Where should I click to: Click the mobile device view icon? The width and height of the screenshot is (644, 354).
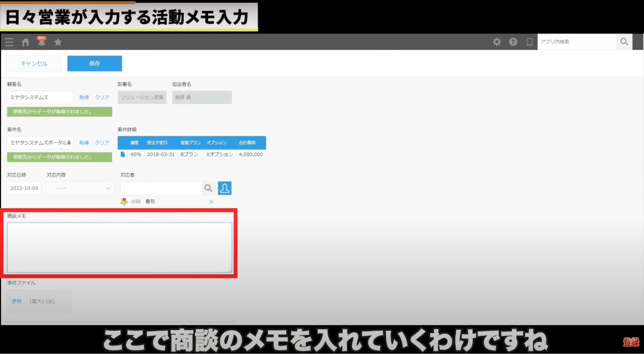529,42
